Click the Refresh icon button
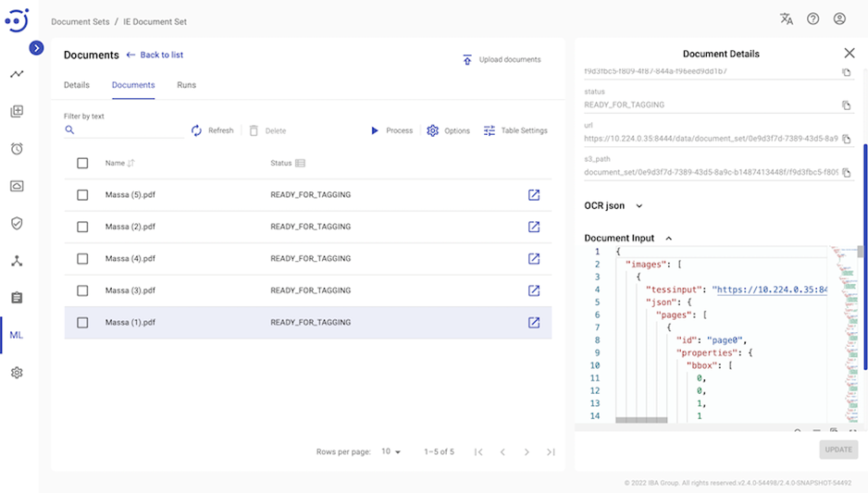Viewport: 868px width, 493px height. [197, 130]
